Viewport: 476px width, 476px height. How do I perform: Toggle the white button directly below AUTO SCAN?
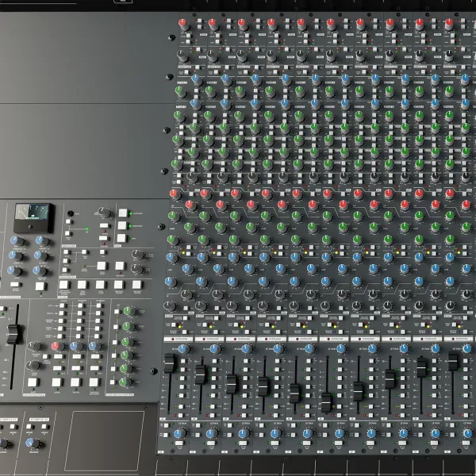point(122,225)
